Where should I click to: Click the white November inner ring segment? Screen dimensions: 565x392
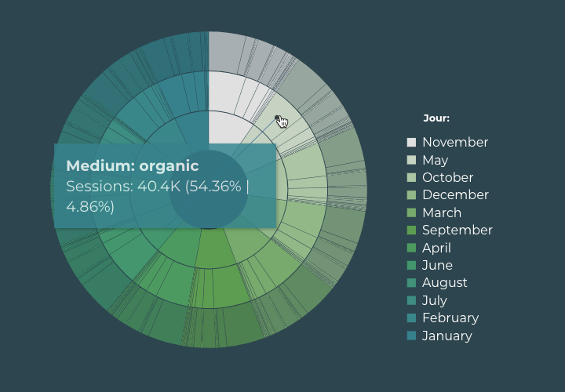(225, 129)
